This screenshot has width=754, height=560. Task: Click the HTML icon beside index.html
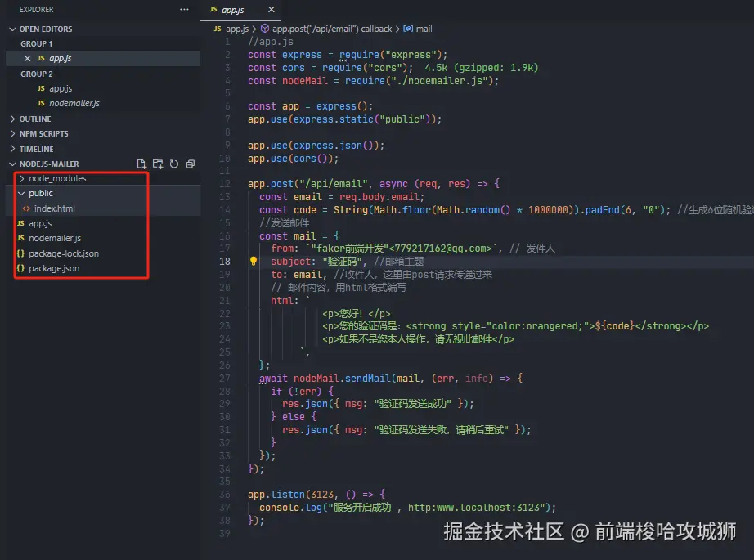[x=26, y=208]
